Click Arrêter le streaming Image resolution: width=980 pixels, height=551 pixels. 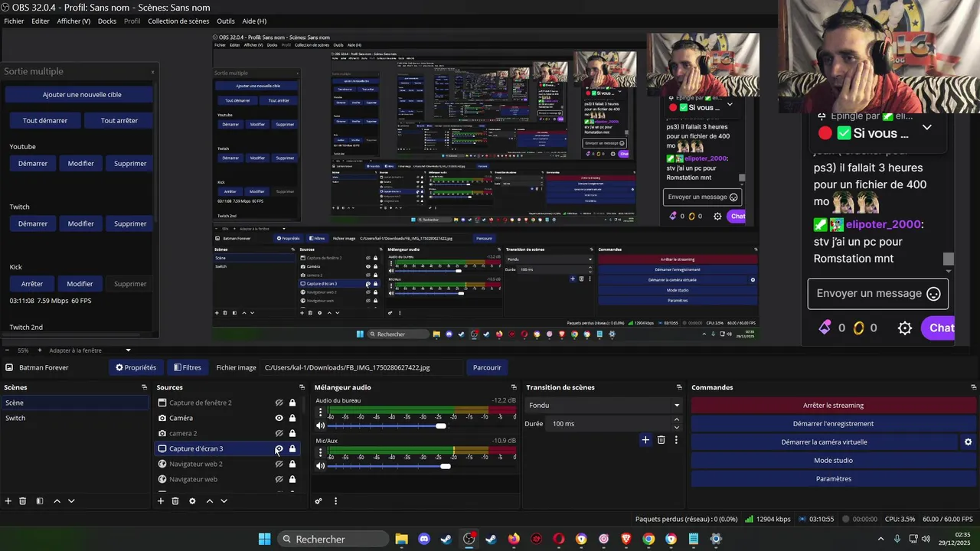tap(834, 406)
